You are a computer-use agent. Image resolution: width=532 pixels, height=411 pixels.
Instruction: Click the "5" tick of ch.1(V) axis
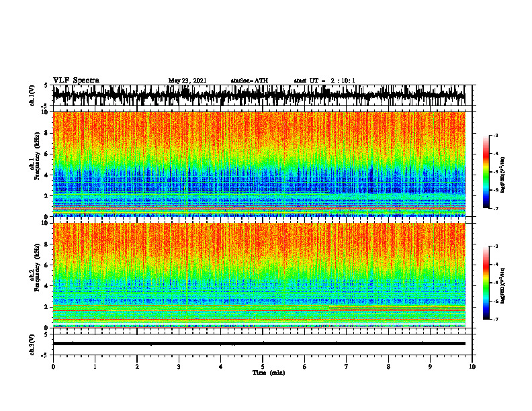47,86
